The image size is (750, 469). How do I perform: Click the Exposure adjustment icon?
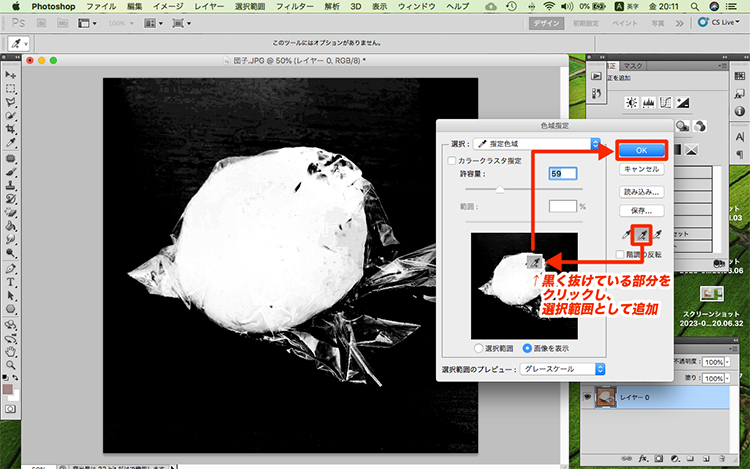[x=683, y=102]
